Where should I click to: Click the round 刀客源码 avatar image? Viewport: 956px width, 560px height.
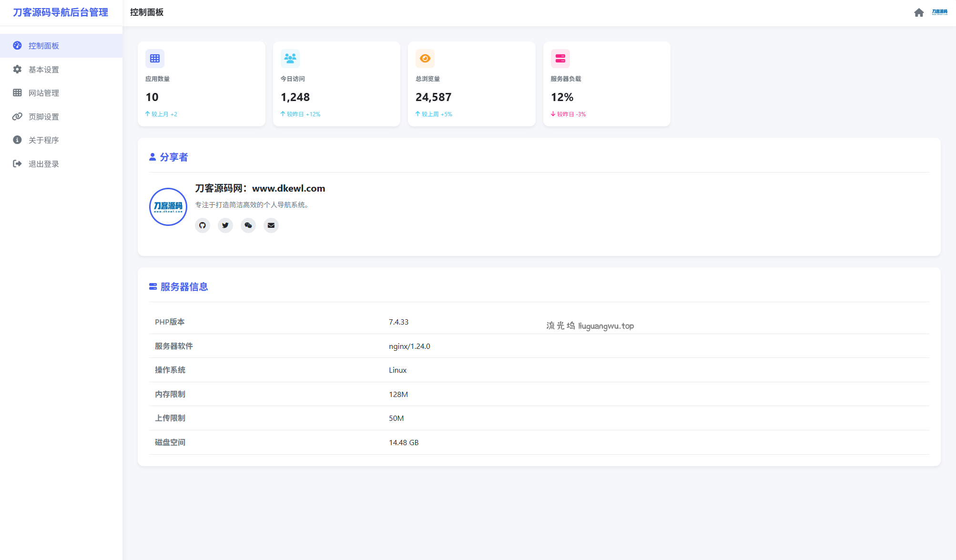(168, 207)
